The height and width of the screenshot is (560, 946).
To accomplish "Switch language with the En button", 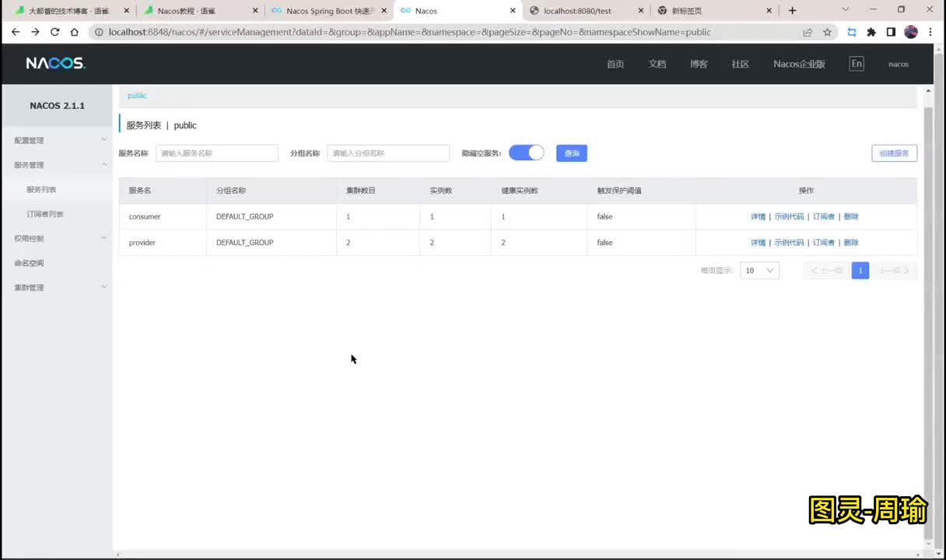I will coord(857,64).
